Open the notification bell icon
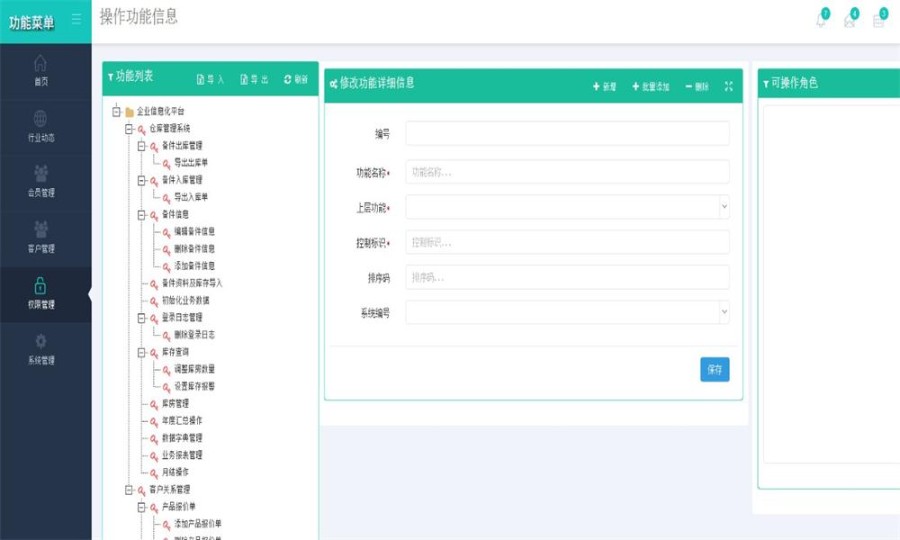The image size is (900, 540). point(822,20)
